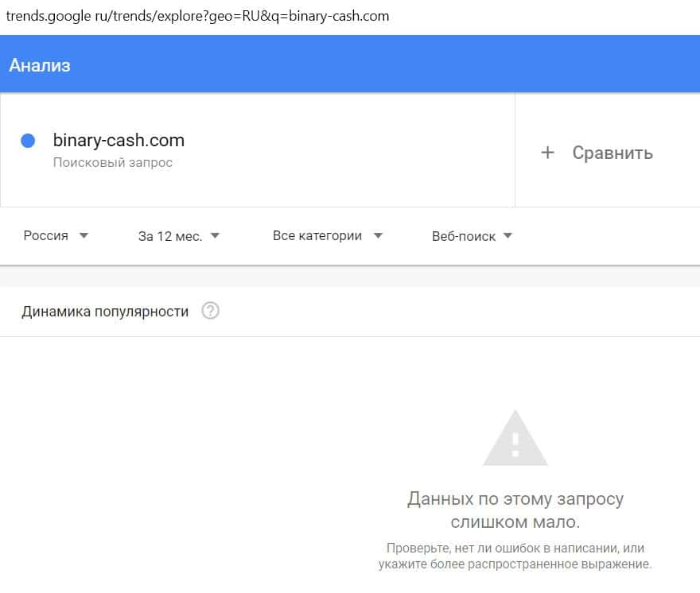Click the Поисковый запрос label
Screen dimensions: 700x593
point(113,163)
